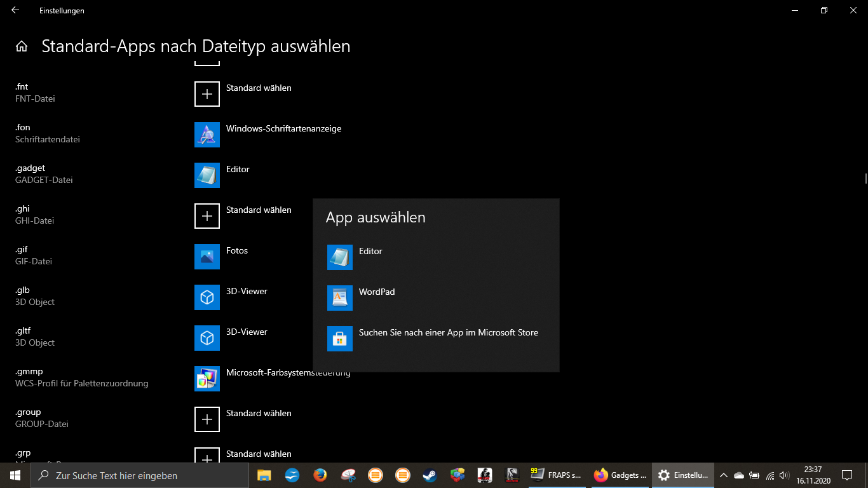Open the Windows Start menu
The image size is (868, 488).
15,475
